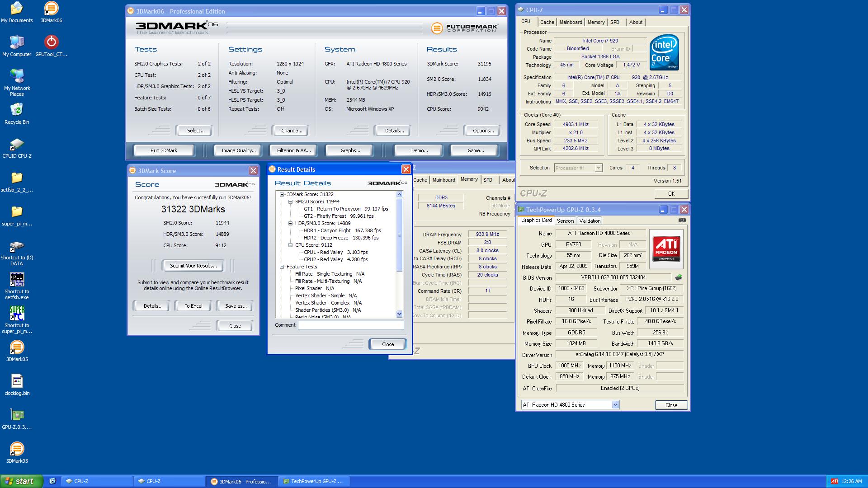Image resolution: width=868 pixels, height=488 pixels.
Task: Click Game button in 3DMark06
Action: (475, 150)
